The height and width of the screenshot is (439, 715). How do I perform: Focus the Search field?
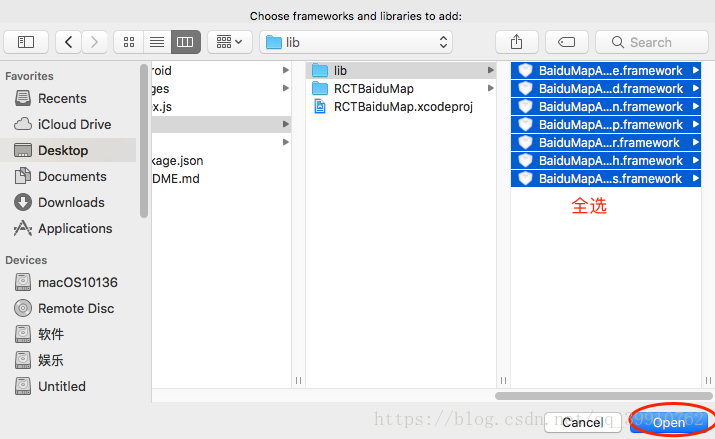(x=652, y=42)
